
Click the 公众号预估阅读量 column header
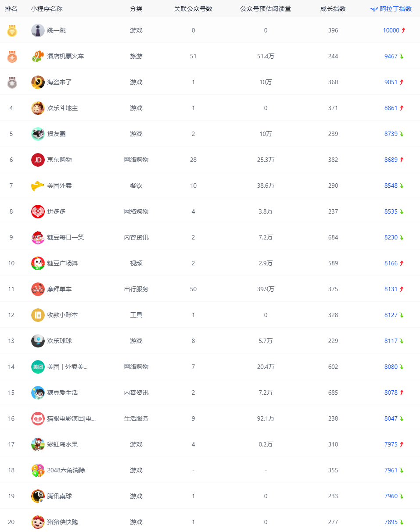click(266, 9)
